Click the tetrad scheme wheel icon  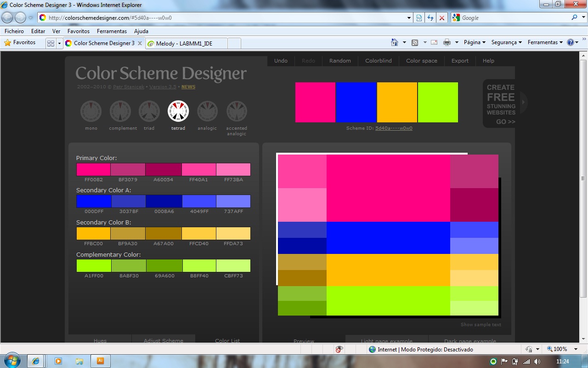tap(178, 111)
